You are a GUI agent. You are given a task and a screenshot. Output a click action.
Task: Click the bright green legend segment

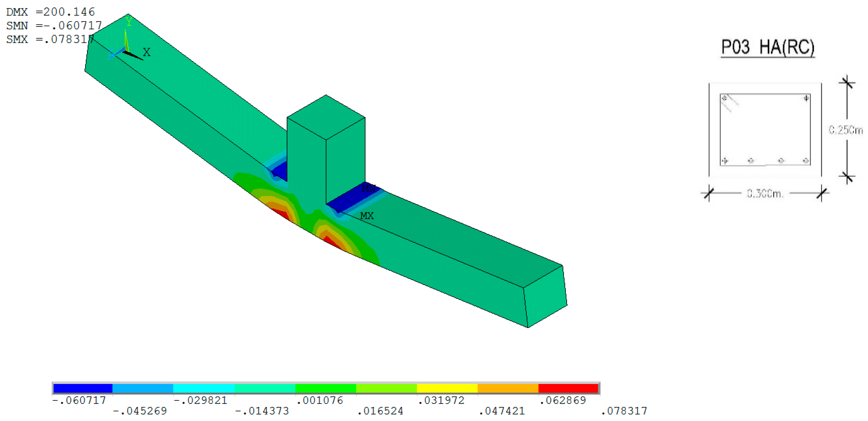coord(326,388)
